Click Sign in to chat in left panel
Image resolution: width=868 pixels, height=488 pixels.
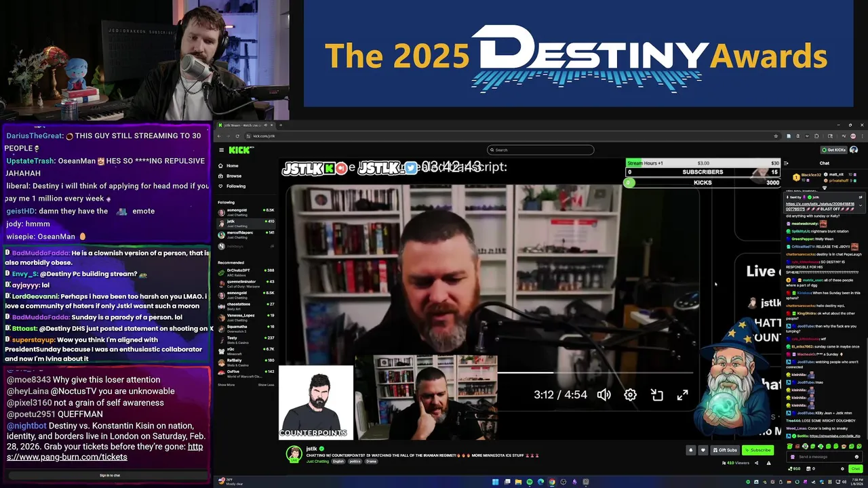pos(110,475)
